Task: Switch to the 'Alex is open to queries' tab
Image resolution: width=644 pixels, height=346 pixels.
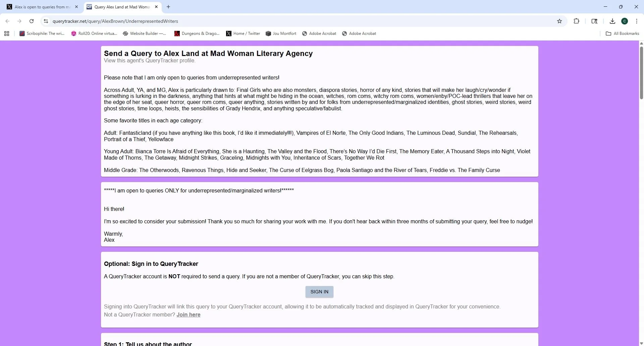Action: 42,7
